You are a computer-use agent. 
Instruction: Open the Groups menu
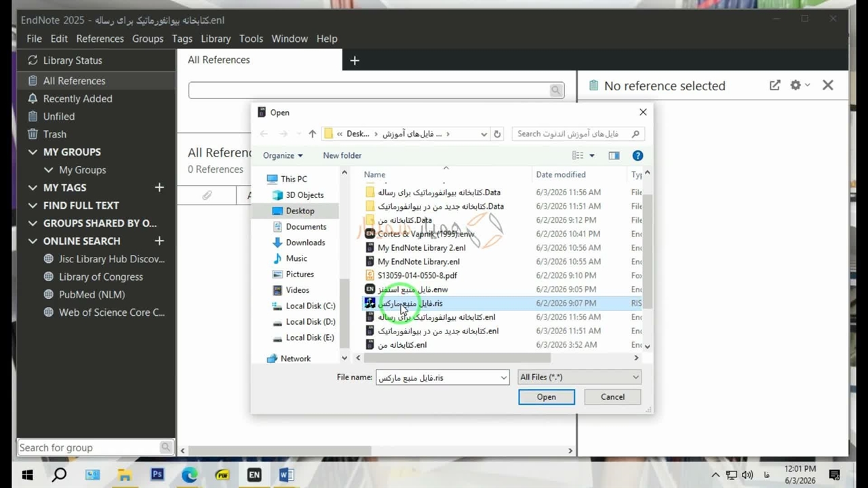click(x=148, y=39)
